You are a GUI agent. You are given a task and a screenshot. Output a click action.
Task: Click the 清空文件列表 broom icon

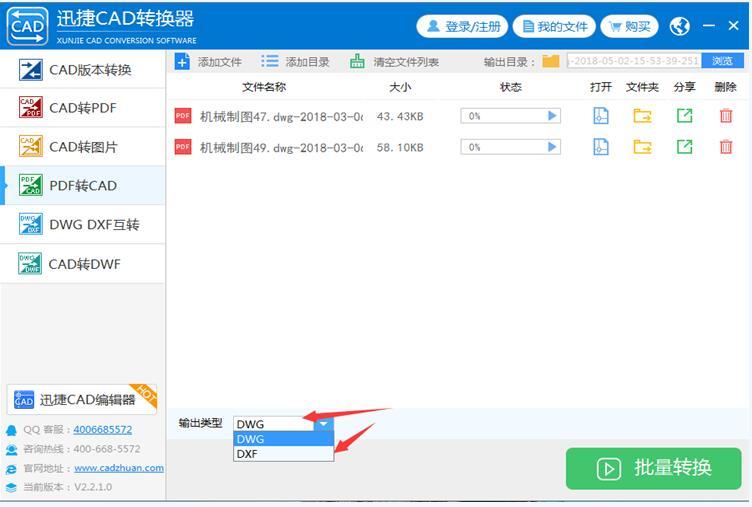357,61
